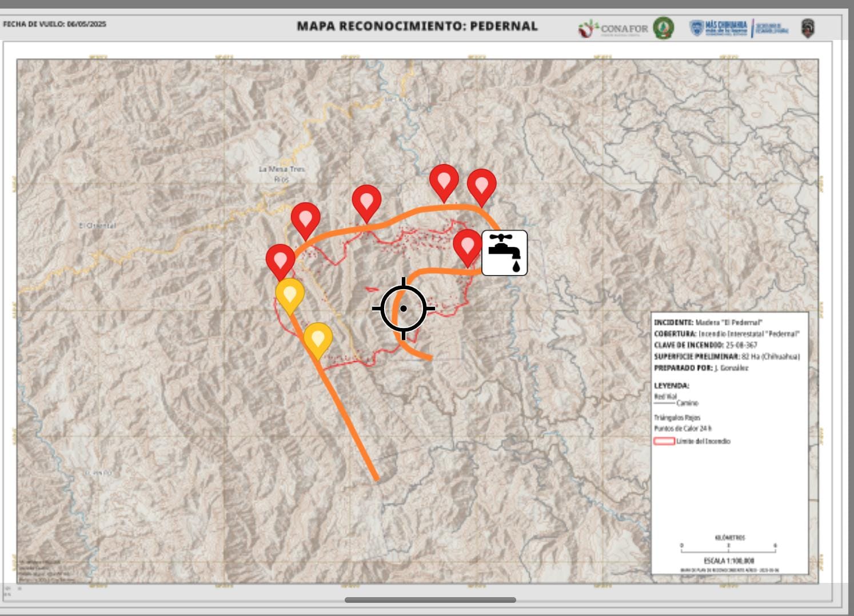Select the upper yellow map pin
The width and height of the screenshot is (854, 616).
(290, 294)
